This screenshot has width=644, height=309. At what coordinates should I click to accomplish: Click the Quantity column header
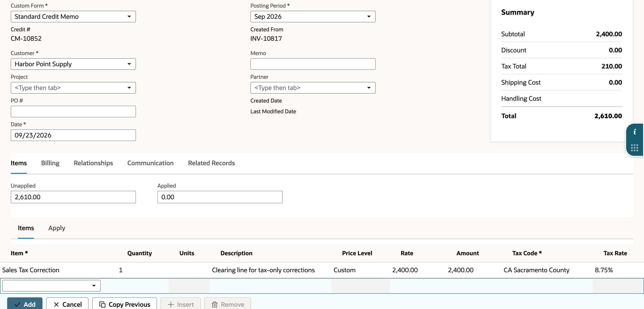pos(140,253)
